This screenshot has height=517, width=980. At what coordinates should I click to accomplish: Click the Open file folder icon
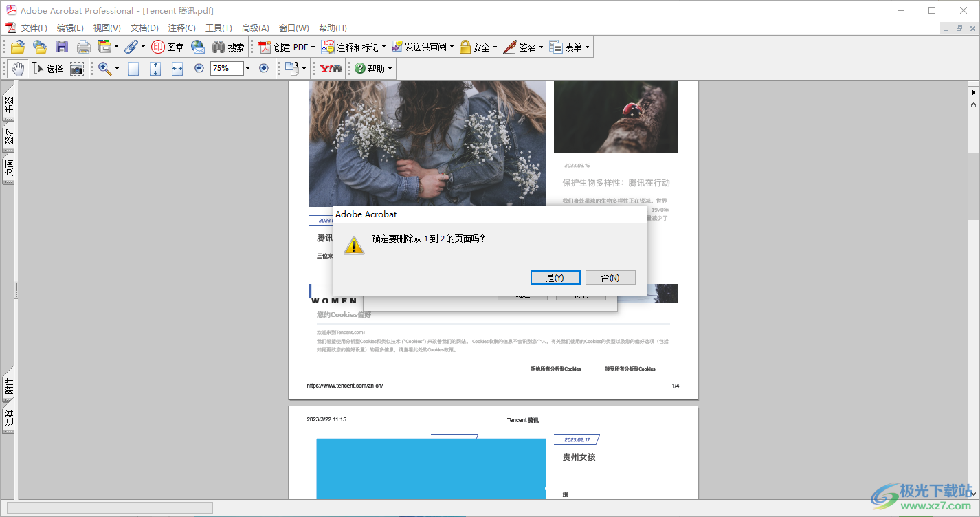[18, 47]
